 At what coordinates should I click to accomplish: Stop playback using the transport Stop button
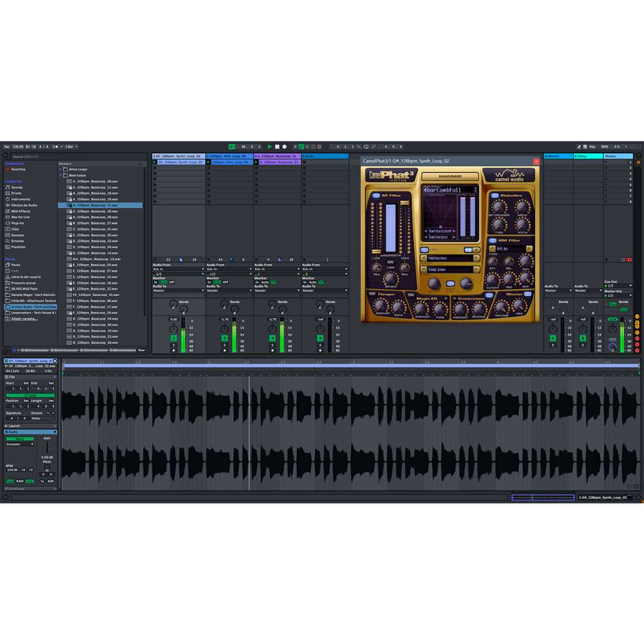click(x=277, y=147)
